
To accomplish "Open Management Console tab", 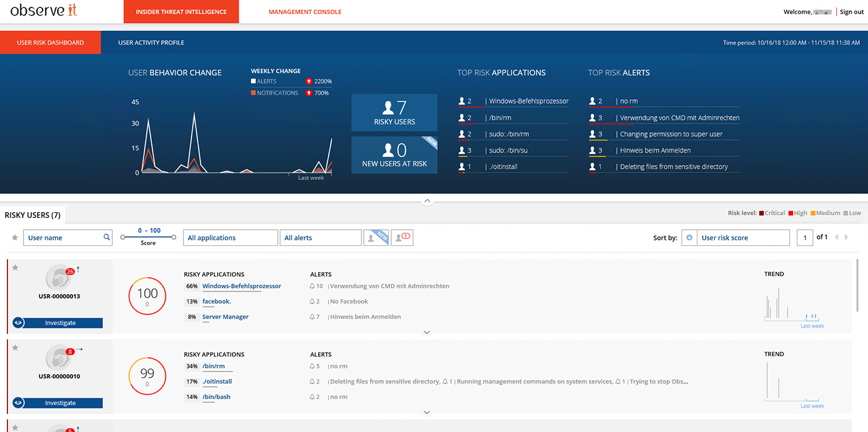I will point(305,12).
